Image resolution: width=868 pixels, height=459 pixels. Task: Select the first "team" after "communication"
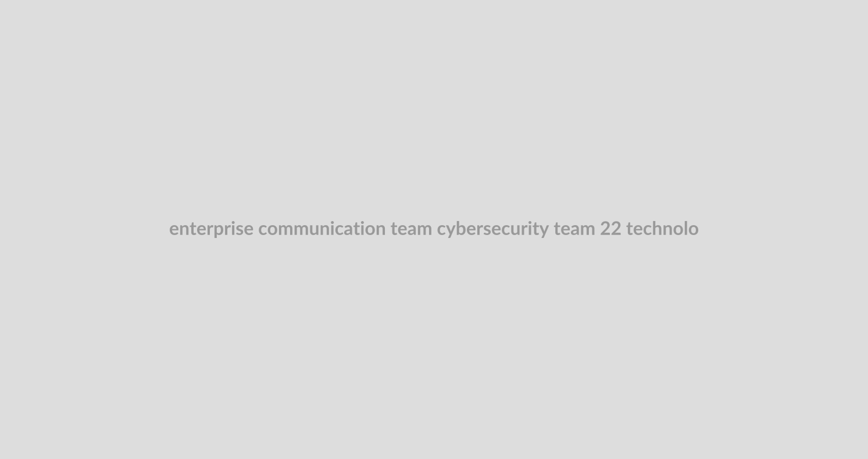411,229
